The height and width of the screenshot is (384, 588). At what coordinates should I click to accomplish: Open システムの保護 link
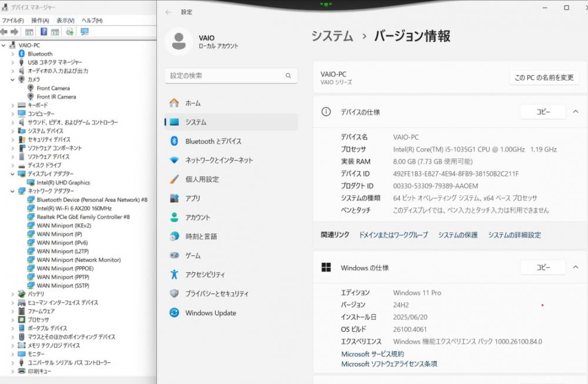(x=458, y=235)
